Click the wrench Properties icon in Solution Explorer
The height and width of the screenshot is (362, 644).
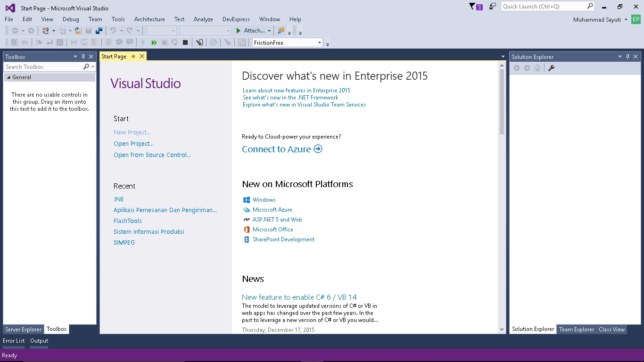point(551,68)
